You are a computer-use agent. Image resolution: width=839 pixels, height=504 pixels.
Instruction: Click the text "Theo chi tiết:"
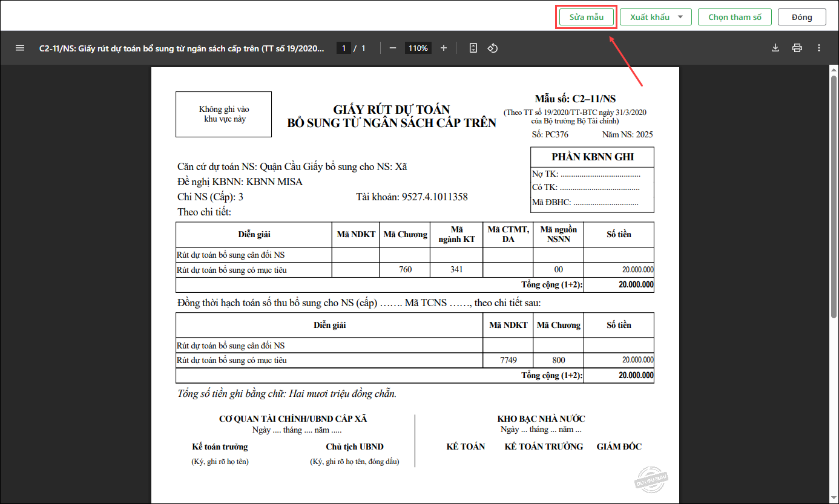click(x=205, y=212)
